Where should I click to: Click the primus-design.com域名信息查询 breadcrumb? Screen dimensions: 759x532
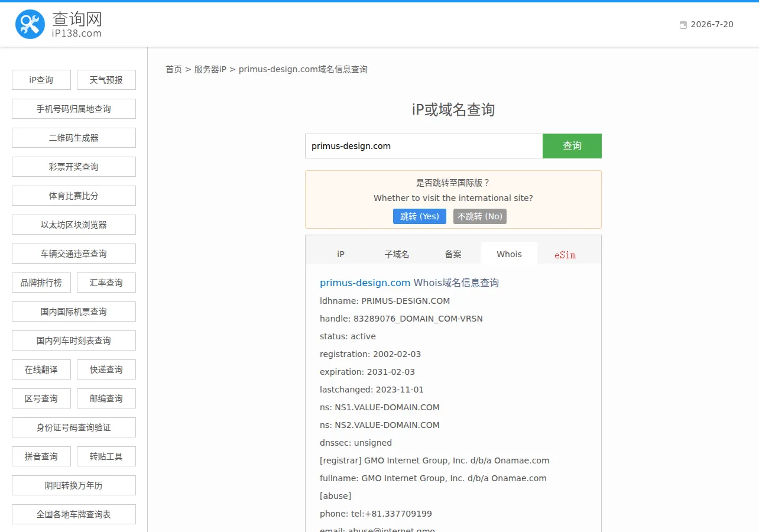[x=303, y=69]
